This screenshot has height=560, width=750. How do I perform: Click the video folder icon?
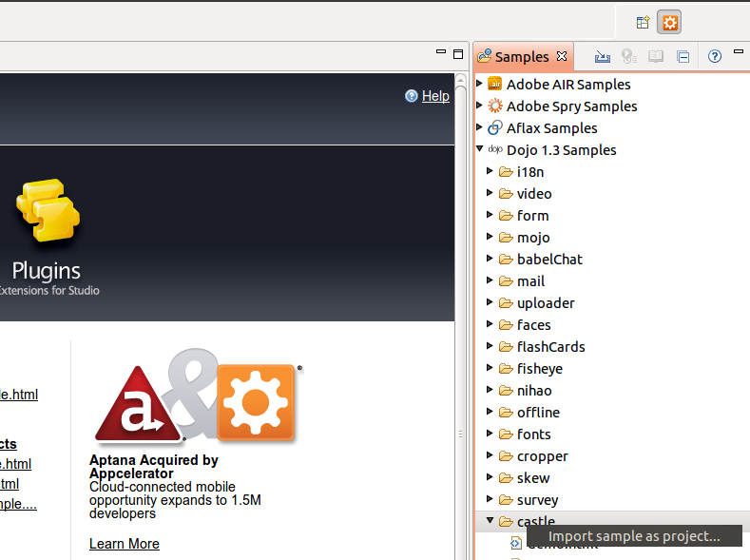(506, 194)
